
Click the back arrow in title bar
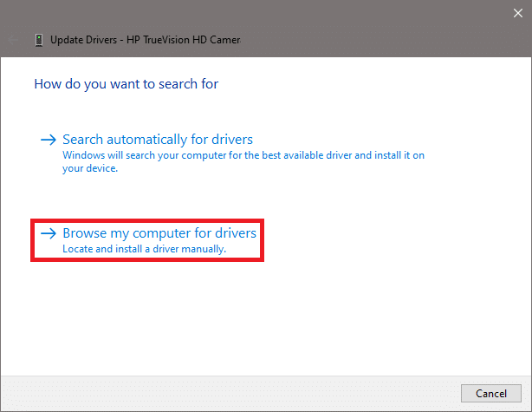pyautogui.click(x=13, y=40)
